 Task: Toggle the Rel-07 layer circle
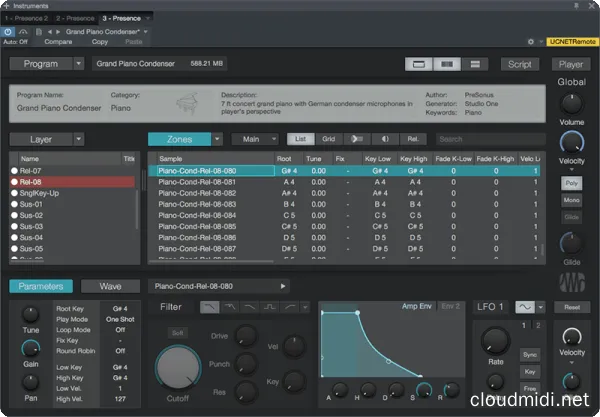point(15,171)
